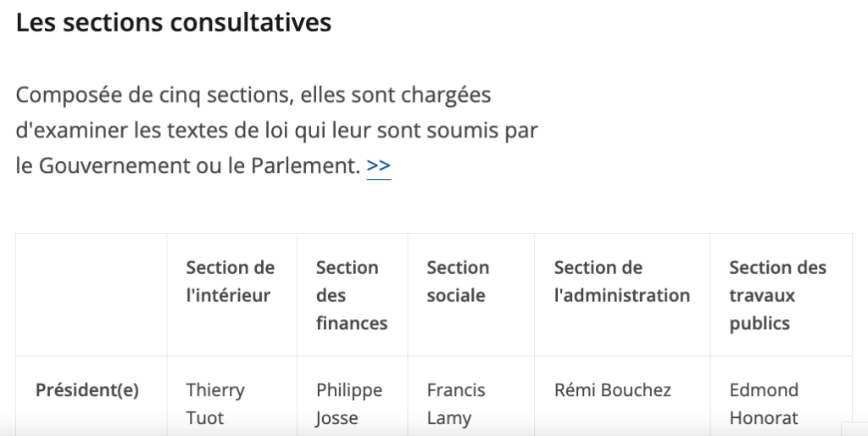Viewport: 868px width, 436px height.
Task: Click the name Francis Lamy
Action: 456,404
